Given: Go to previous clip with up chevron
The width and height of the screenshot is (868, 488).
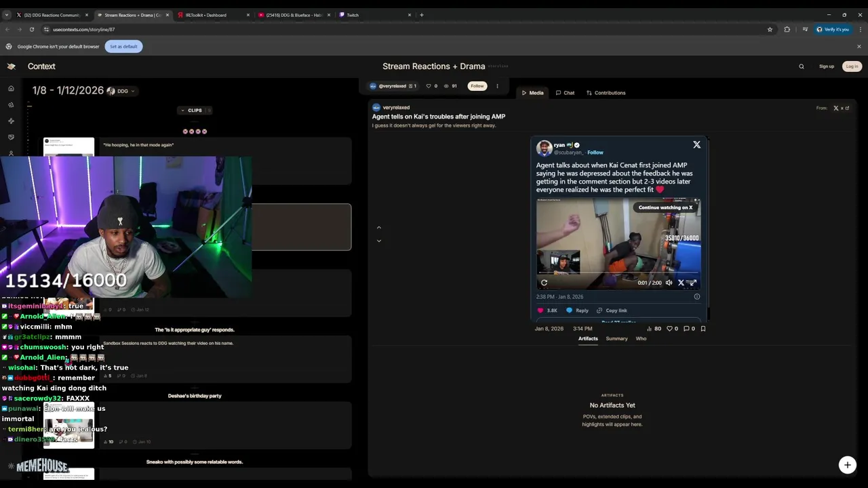Looking at the screenshot, I should (379, 228).
